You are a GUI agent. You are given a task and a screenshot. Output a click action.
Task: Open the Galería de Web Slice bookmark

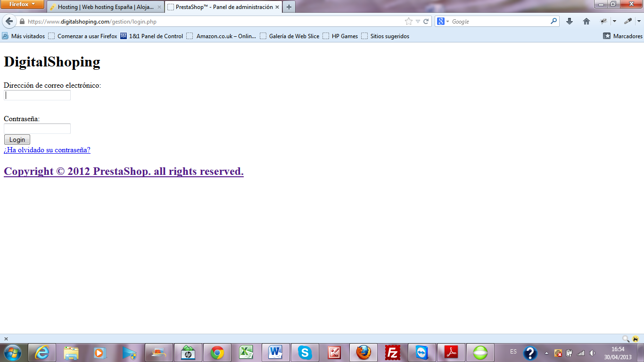point(289,36)
